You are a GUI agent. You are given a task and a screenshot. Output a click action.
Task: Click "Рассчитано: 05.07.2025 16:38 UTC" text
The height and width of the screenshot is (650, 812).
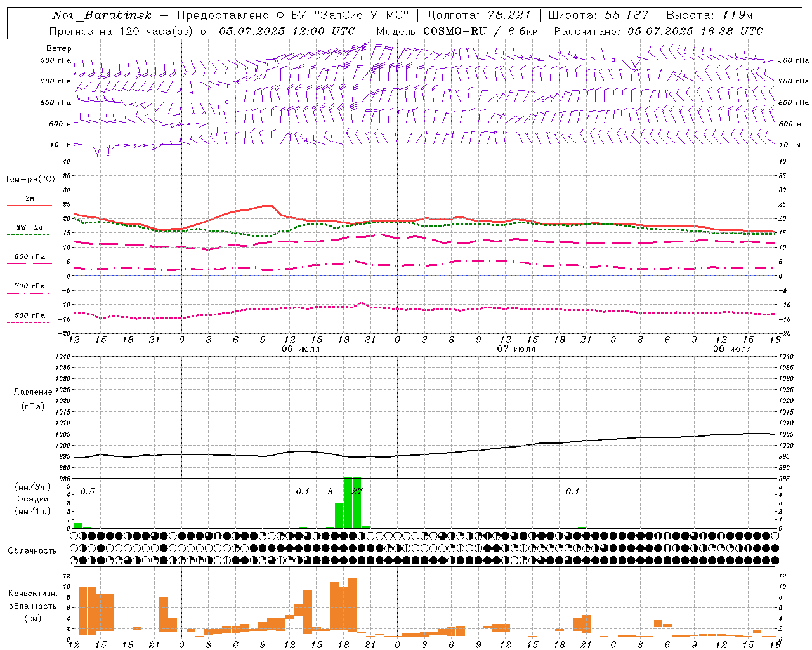(658, 31)
